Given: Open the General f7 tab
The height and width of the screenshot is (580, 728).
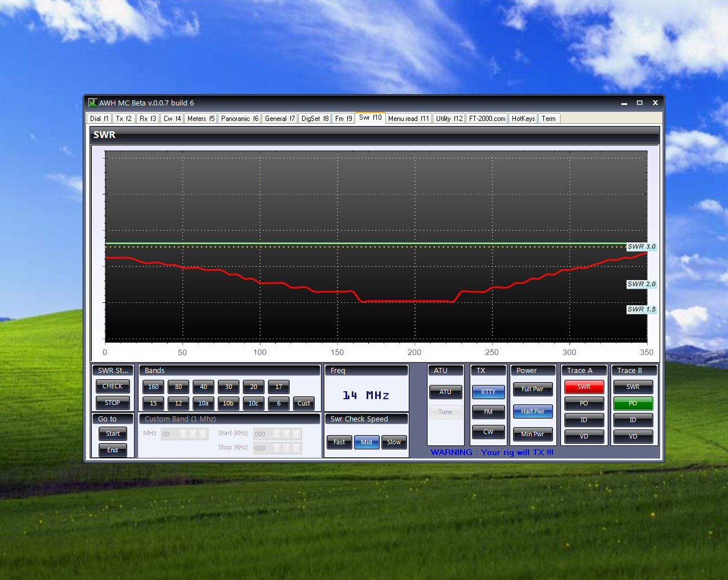Looking at the screenshot, I should [x=280, y=119].
